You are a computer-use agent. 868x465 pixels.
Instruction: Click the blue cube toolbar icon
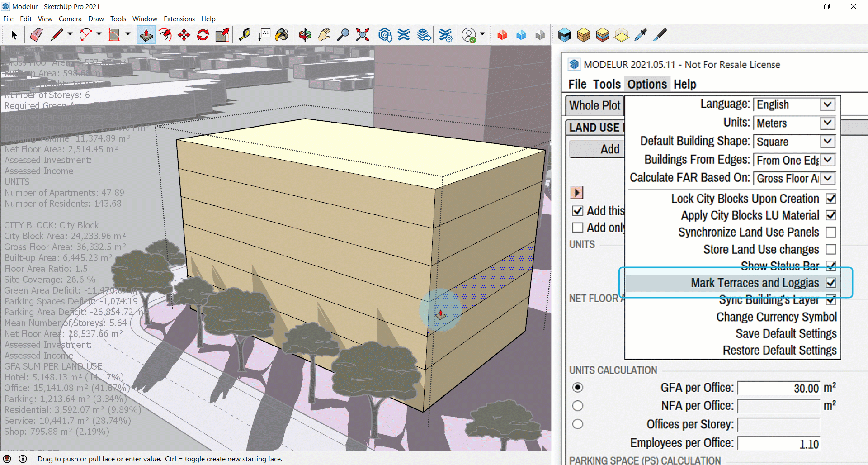tap(521, 35)
